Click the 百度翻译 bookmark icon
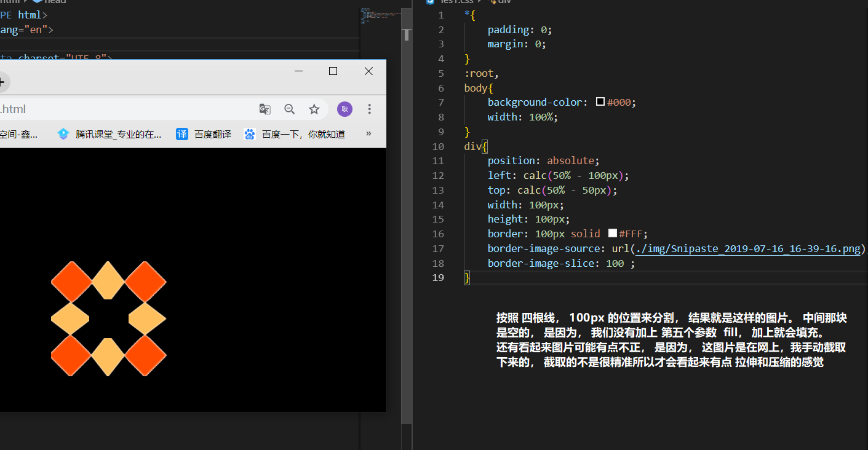Viewport: 868px width, 450px height. 182,134
